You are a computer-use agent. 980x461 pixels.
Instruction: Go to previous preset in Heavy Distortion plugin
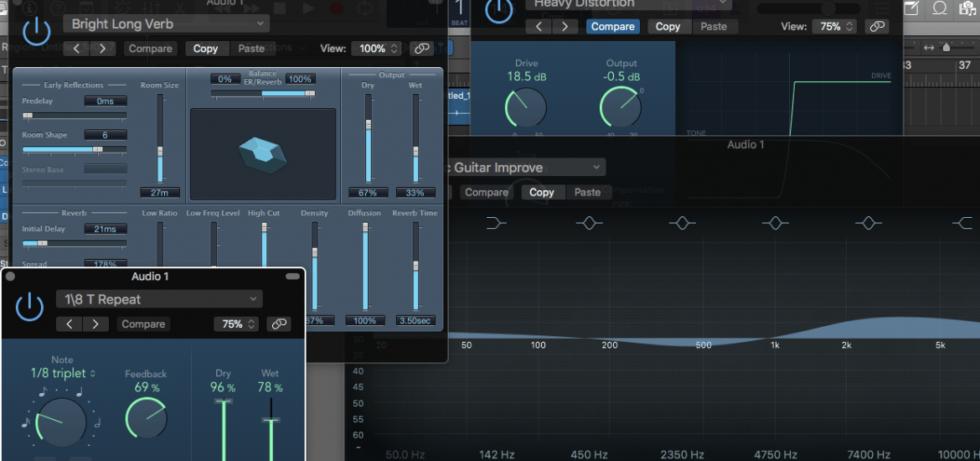[x=539, y=26]
